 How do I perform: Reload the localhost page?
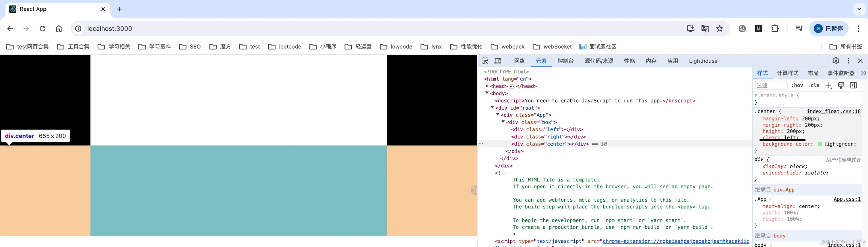42,29
